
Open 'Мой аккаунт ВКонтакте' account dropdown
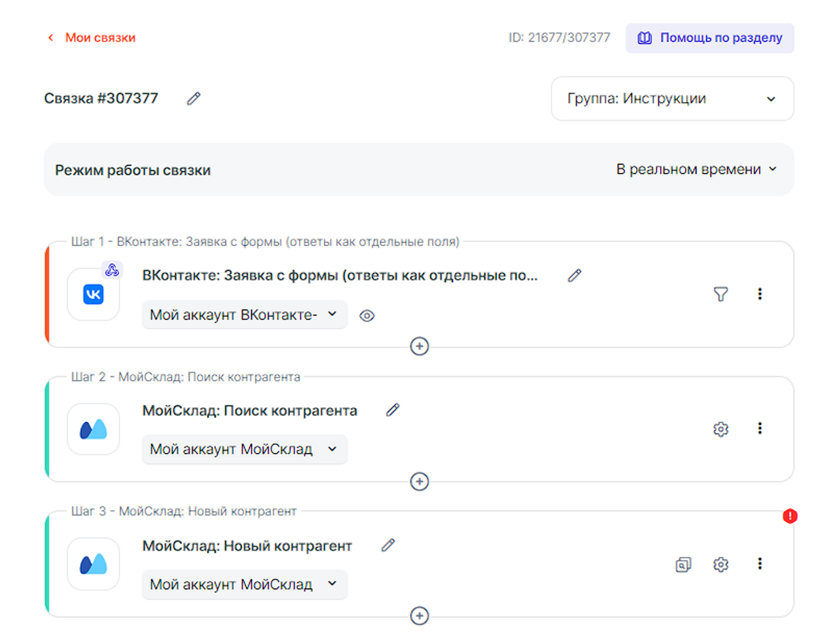(244, 315)
